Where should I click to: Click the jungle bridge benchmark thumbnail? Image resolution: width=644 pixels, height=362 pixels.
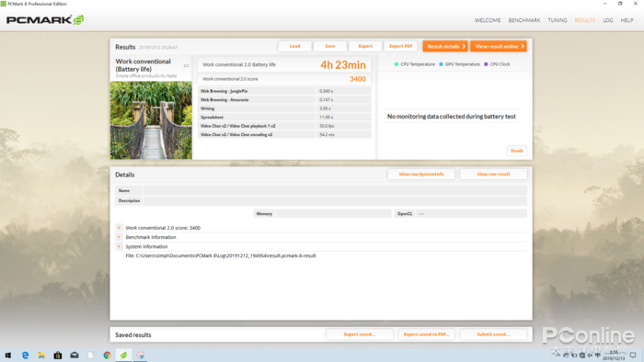click(151, 120)
